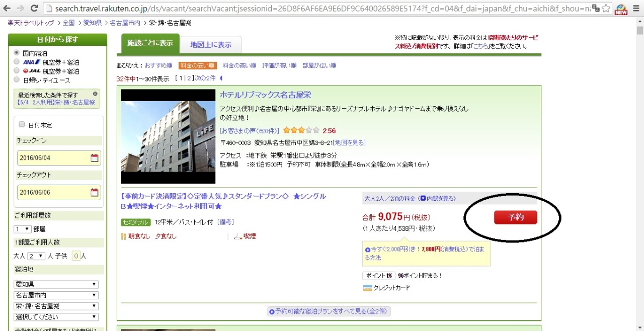
Task: Click 次の2件 next results link
Action: 205,78
